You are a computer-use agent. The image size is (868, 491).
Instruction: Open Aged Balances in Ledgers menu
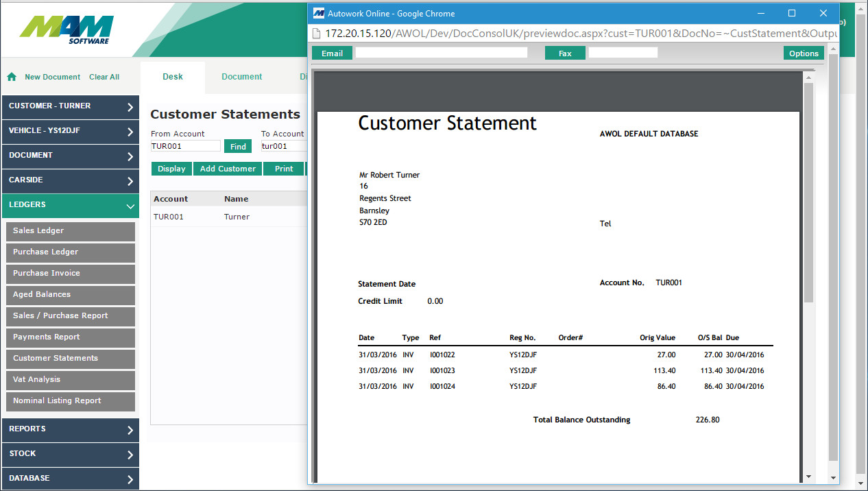(70, 294)
